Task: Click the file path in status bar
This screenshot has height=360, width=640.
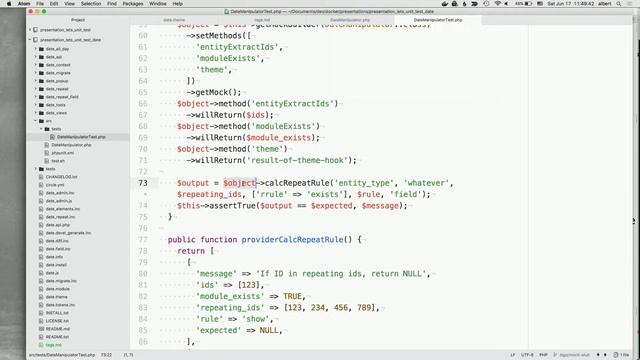Action: click(62, 355)
